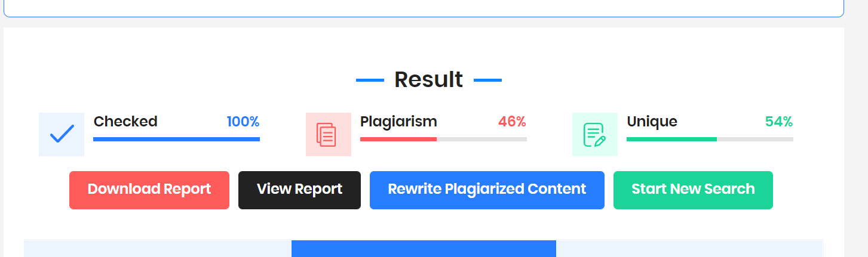
Task: Download the plagiarism report
Action: [x=149, y=190]
